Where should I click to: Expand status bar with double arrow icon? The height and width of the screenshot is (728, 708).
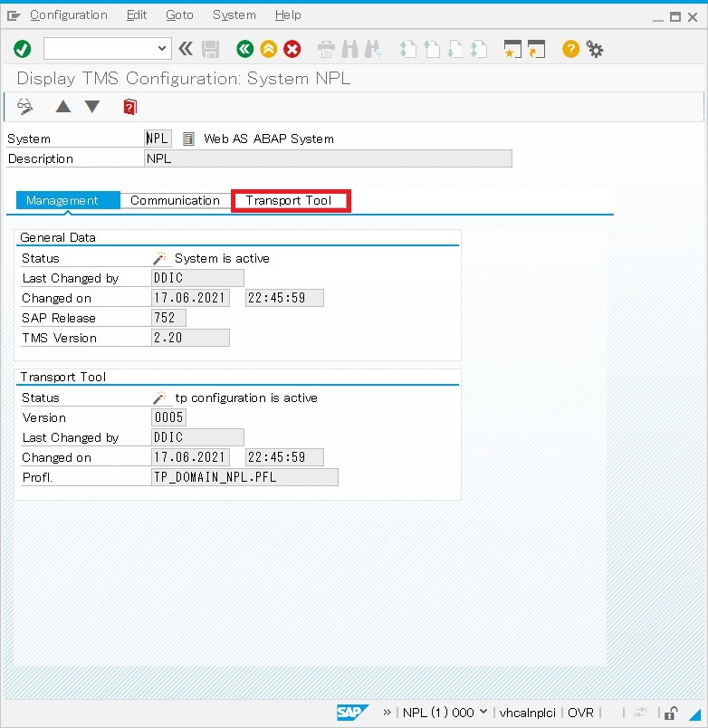pos(387,712)
